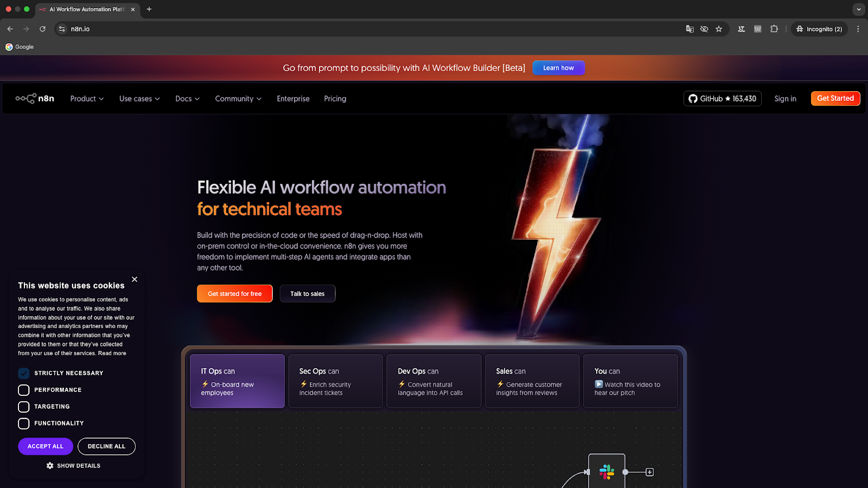Click the Slack node in workflow canvas

coord(607,472)
